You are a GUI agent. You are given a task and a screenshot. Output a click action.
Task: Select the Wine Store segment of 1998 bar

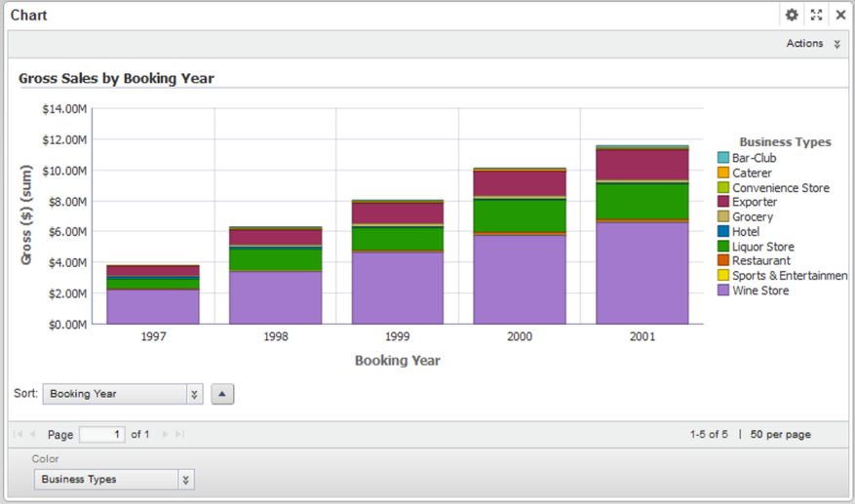(x=275, y=297)
